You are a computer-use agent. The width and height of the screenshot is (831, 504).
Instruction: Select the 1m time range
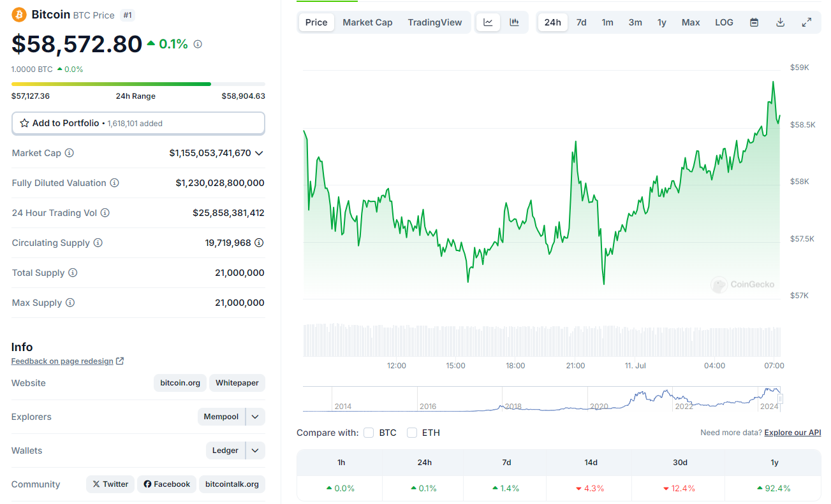tap(608, 22)
